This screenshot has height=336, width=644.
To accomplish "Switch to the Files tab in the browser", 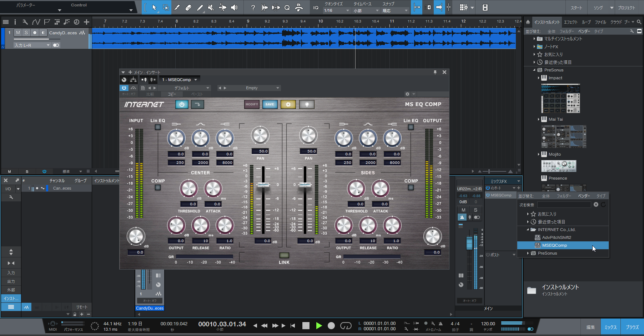I will 600,22.
